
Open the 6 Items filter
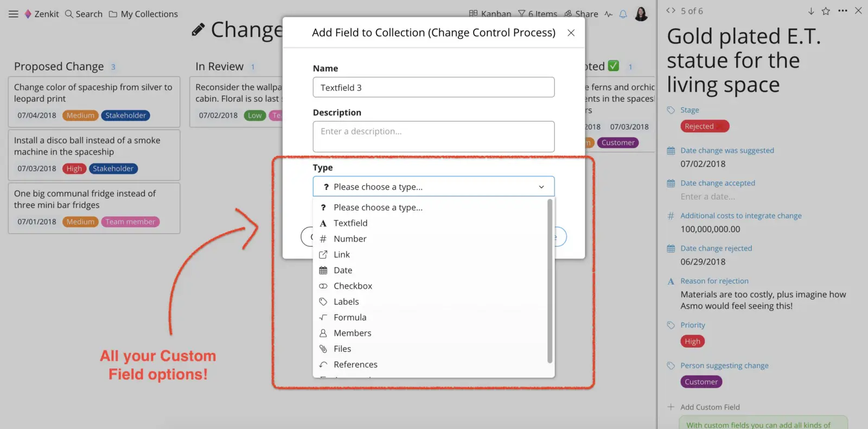(537, 14)
